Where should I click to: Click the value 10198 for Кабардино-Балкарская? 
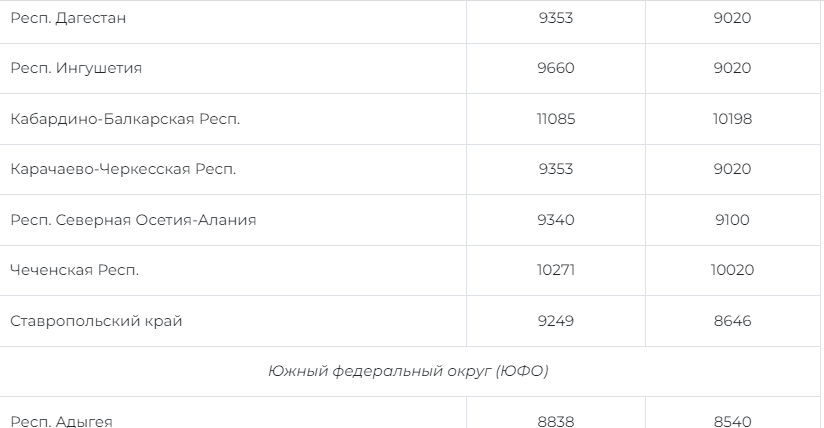[732, 119]
